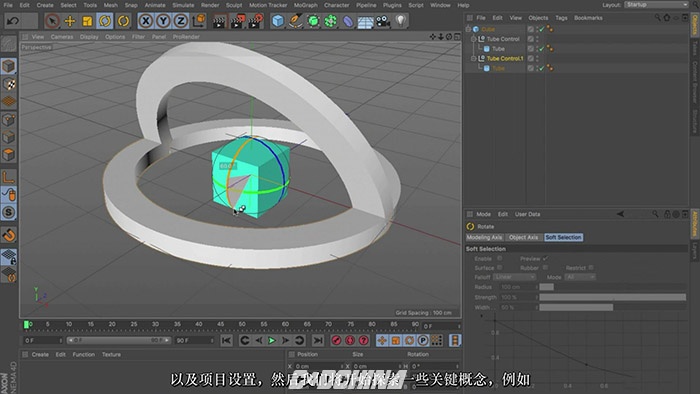Click the green Play Forward button

click(x=272, y=340)
